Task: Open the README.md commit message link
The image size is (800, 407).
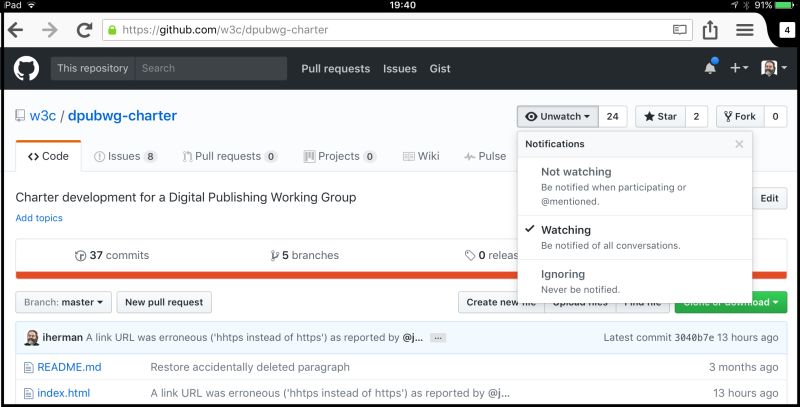Action: 250,367
